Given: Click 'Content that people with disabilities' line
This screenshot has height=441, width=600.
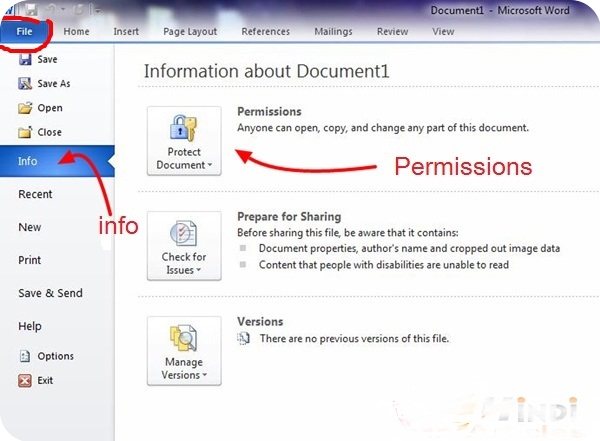Looking at the screenshot, I should 384,265.
